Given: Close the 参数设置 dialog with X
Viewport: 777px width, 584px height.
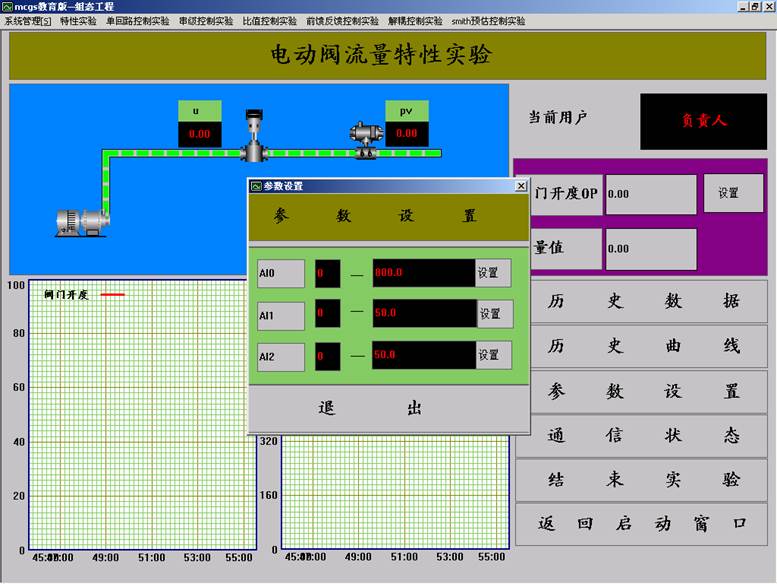Looking at the screenshot, I should 521,186.
